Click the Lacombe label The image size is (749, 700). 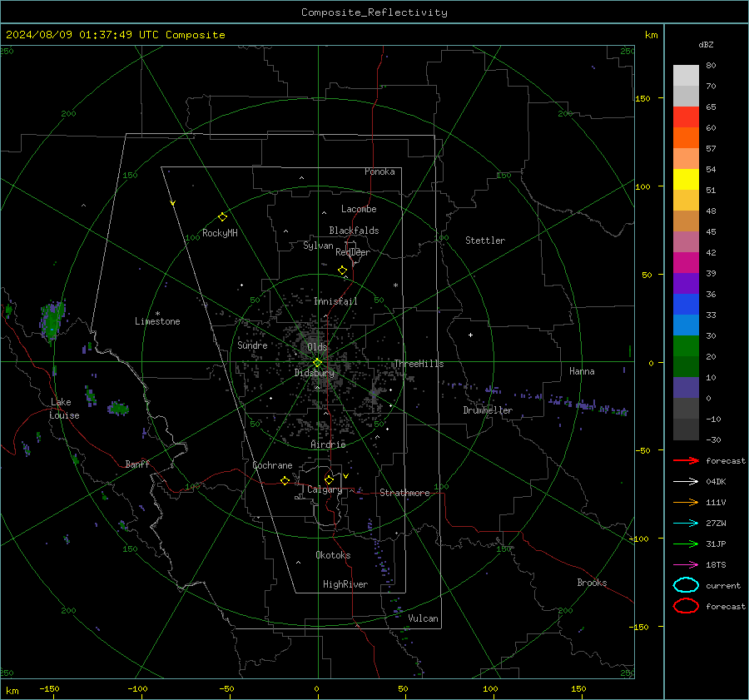click(x=359, y=209)
